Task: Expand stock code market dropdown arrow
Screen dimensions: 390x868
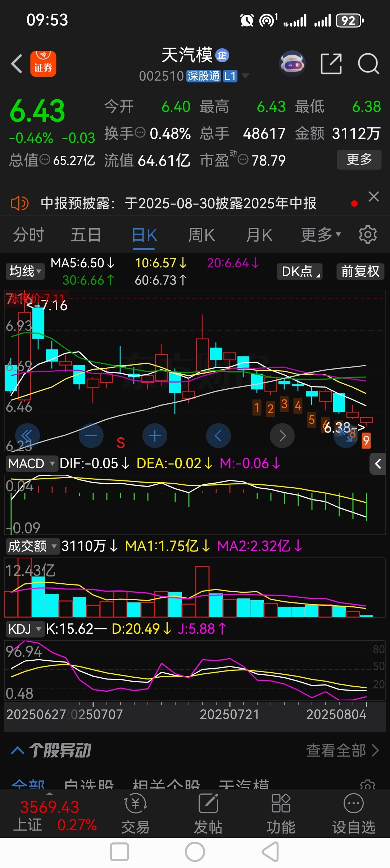Action: point(245,76)
